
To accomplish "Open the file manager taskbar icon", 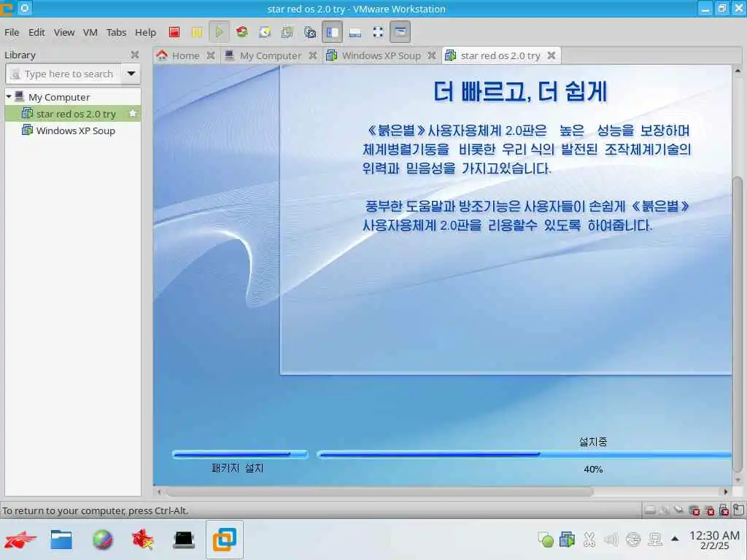I will tap(61, 540).
